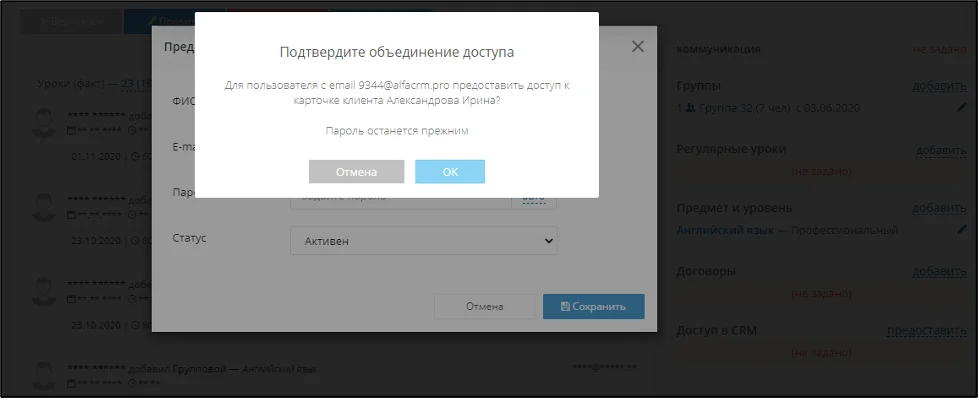979x400 pixels.
Task: Click text Группа 32 (7 чел) с 03.06.2020
Action: coord(780,108)
